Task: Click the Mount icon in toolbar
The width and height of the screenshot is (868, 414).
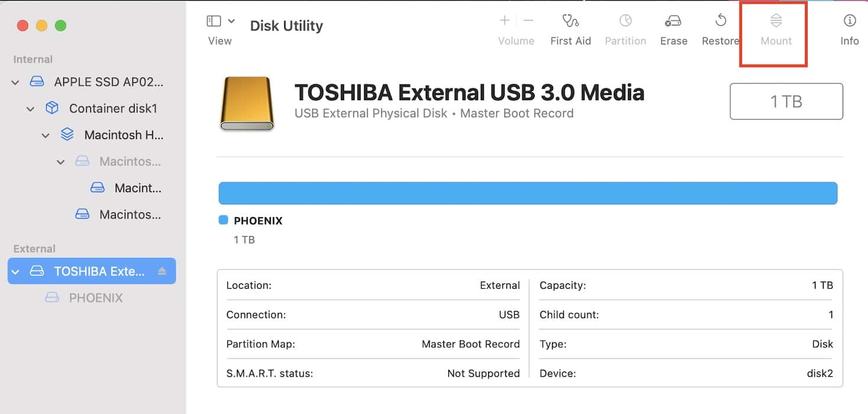Action: 776,21
